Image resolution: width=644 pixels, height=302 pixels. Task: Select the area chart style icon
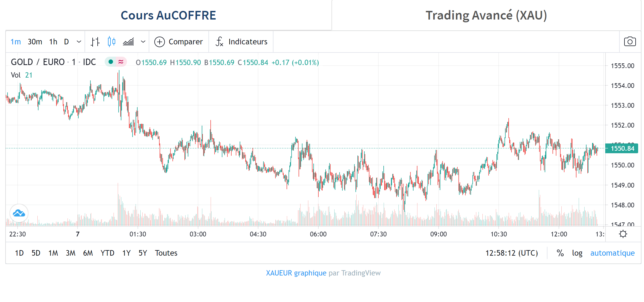[x=129, y=42]
